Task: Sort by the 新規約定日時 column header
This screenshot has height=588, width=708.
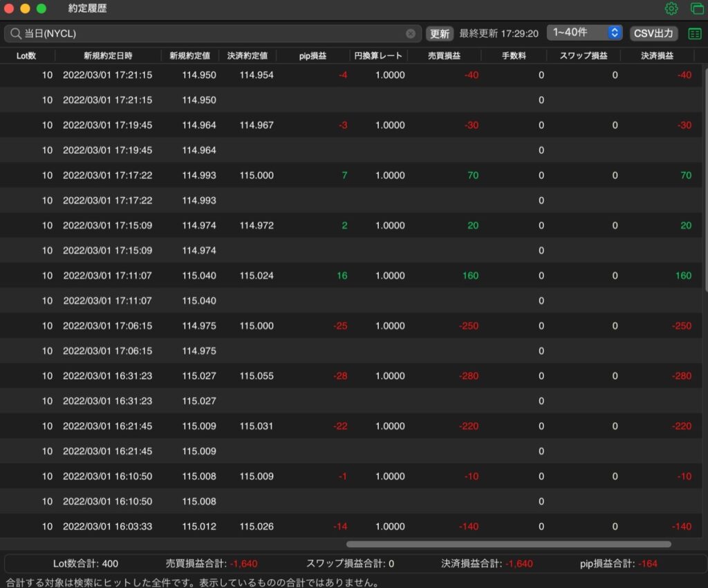Action: 108,55
